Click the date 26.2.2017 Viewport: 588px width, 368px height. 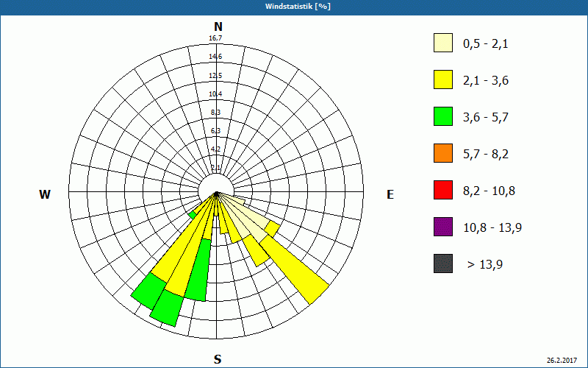point(562,360)
